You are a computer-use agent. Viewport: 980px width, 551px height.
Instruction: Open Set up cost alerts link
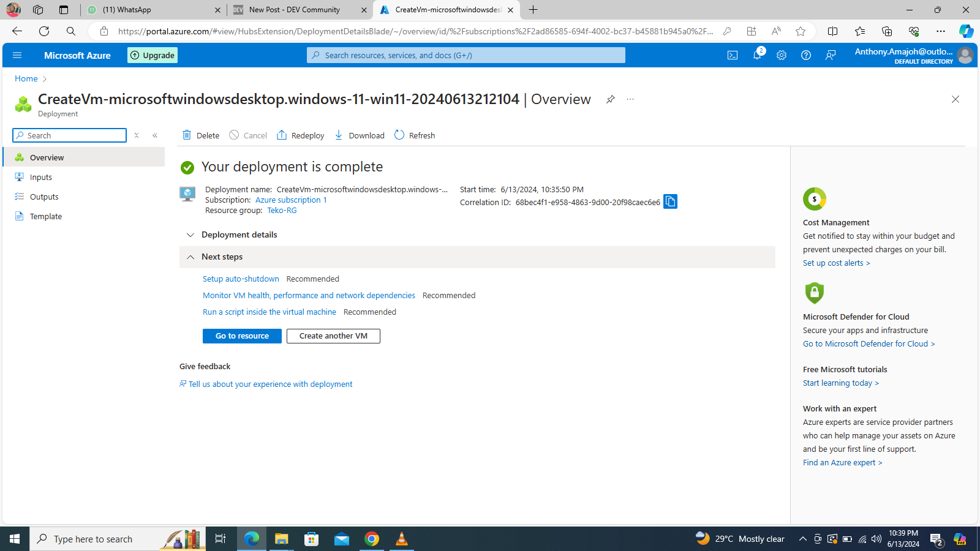836,263
